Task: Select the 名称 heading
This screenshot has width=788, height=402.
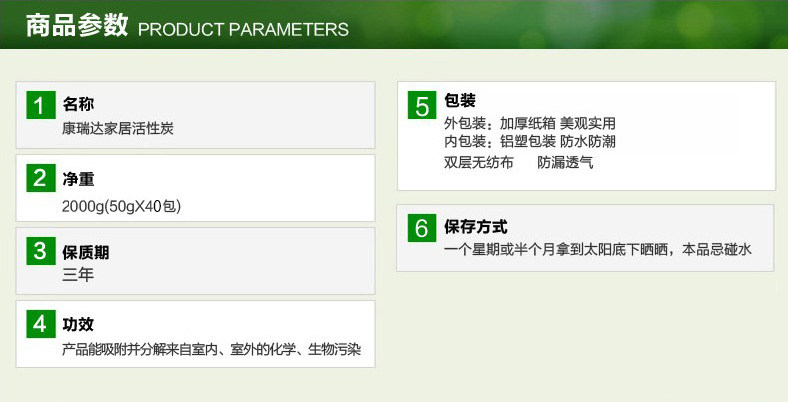Action: [78, 104]
